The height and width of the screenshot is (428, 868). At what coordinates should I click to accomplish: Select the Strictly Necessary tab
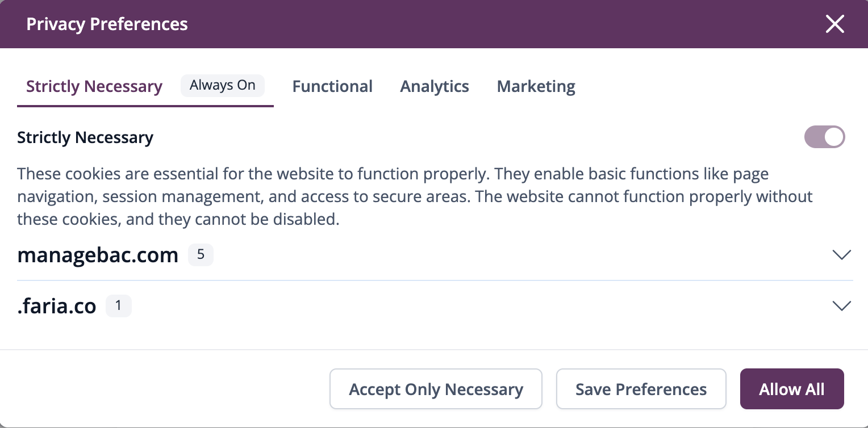coord(94,86)
